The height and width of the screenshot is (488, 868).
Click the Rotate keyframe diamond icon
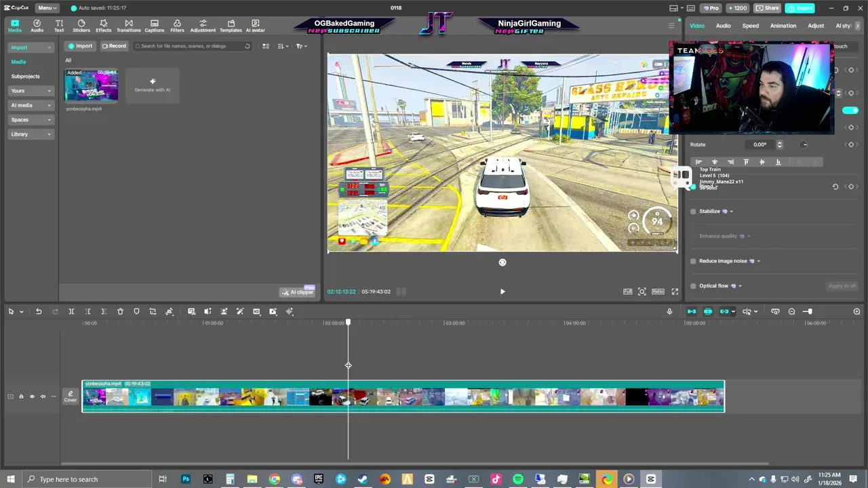pyautogui.click(x=851, y=144)
